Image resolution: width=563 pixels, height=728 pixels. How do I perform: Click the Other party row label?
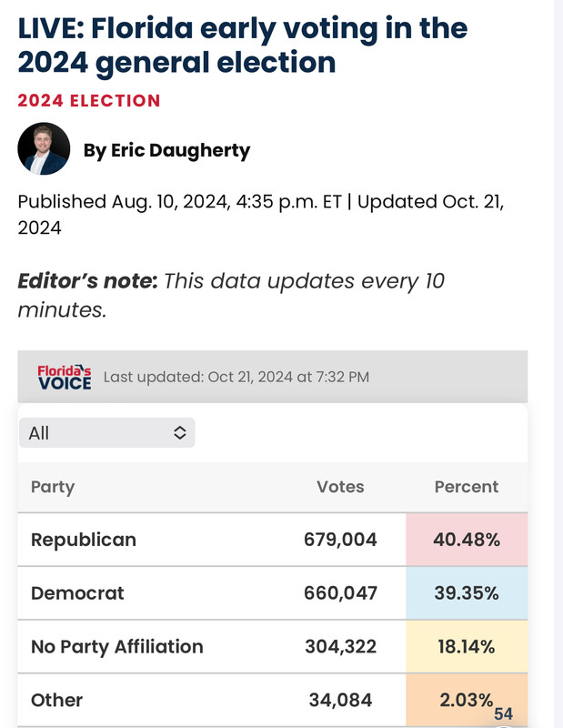(56, 700)
